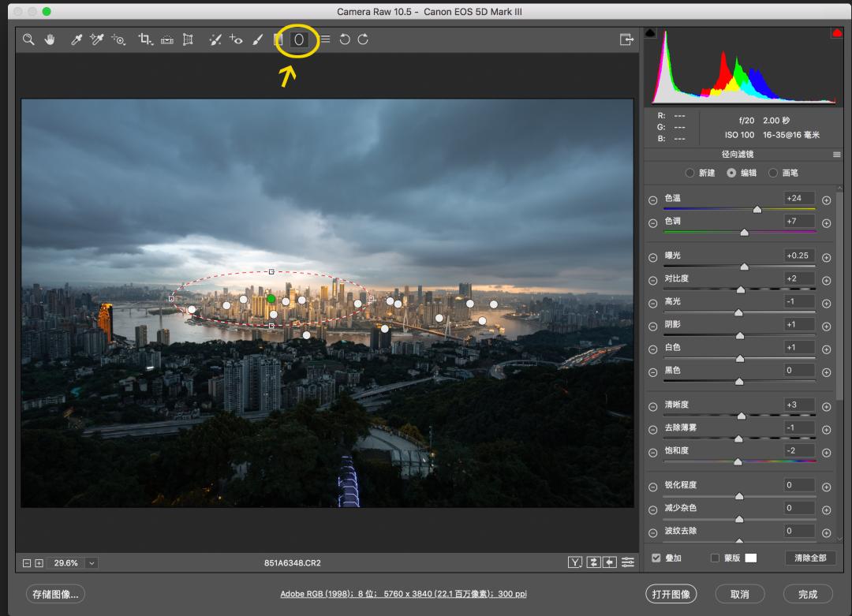
Task: Rotate image clockwise with toolbar icon
Action: pos(363,39)
